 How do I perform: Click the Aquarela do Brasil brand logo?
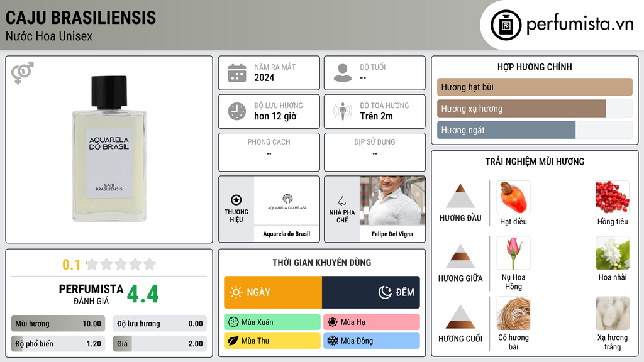point(287,202)
